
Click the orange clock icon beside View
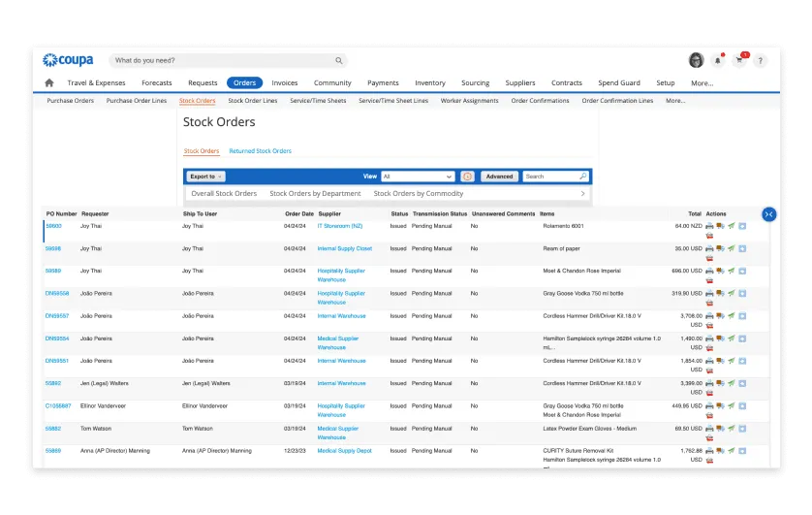pyautogui.click(x=467, y=177)
